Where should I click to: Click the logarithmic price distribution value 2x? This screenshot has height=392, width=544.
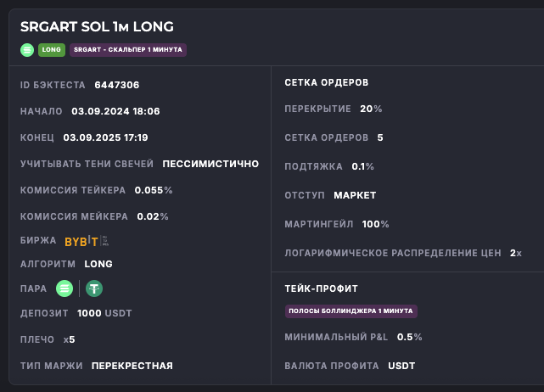[x=516, y=253]
